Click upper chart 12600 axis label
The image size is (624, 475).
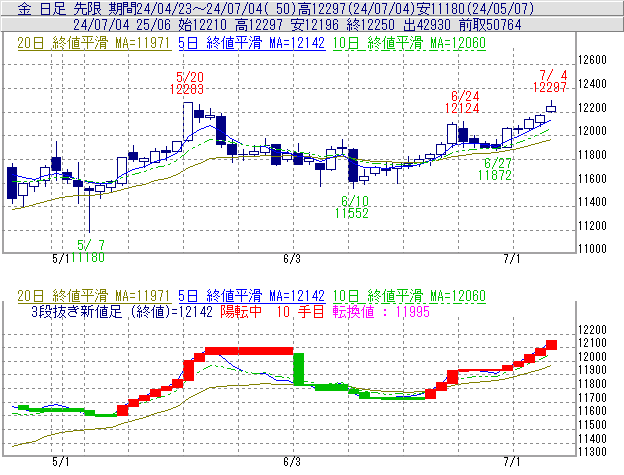click(592, 60)
